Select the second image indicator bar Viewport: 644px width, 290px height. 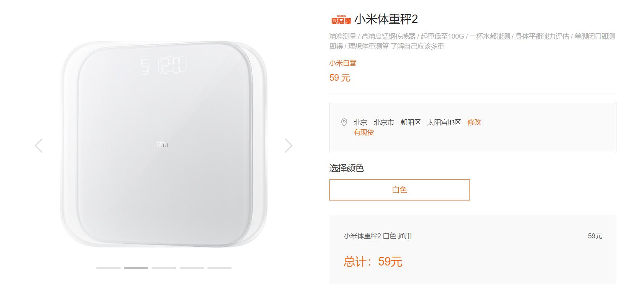[x=136, y=268]
